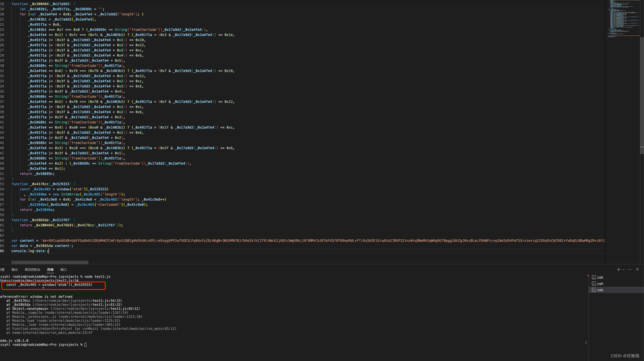Click 'return _0x58689c;' on line 51
The height and width of the screenshot is (361, 644).
click(37, 174)
